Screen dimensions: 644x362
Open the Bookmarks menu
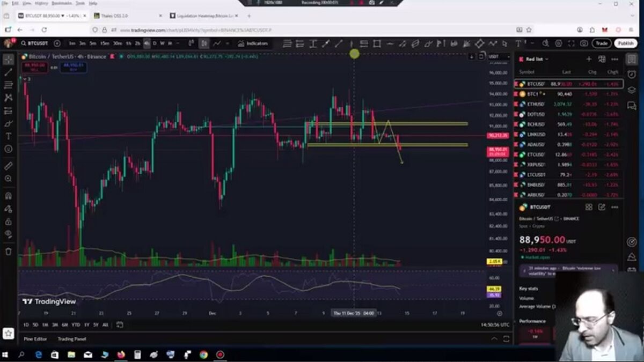pyautogui.click(x=62, y=3)
